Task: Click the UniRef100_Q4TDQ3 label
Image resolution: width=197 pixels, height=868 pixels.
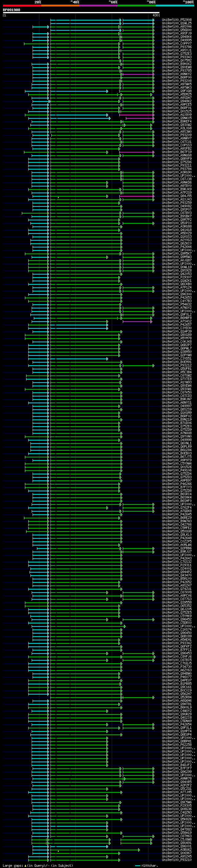Action: [177, 829]
